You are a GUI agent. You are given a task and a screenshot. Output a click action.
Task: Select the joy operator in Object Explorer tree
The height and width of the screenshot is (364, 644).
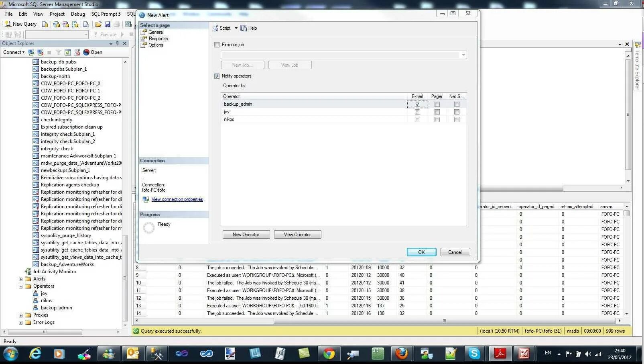pos(44,293)
